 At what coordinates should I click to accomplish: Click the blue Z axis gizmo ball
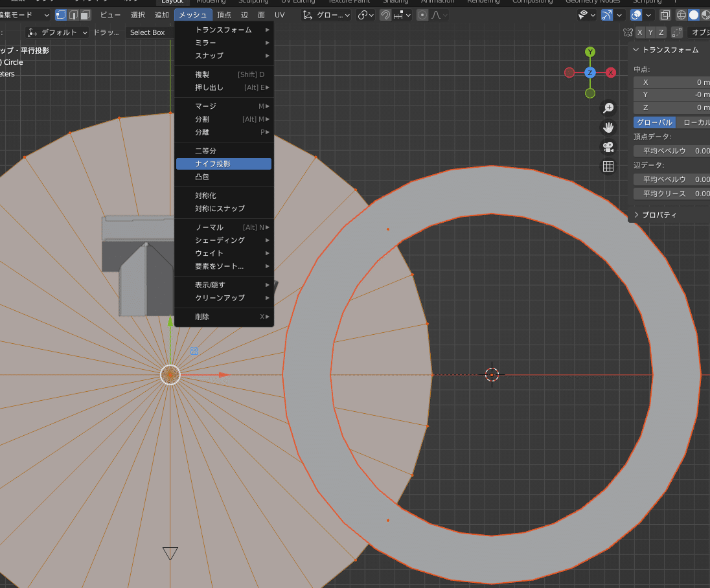[x=590, y=73]
